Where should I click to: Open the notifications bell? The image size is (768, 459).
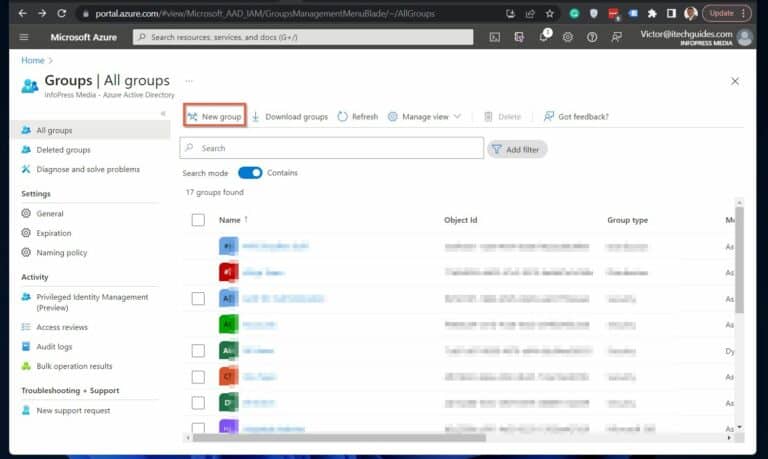(544, 36)
